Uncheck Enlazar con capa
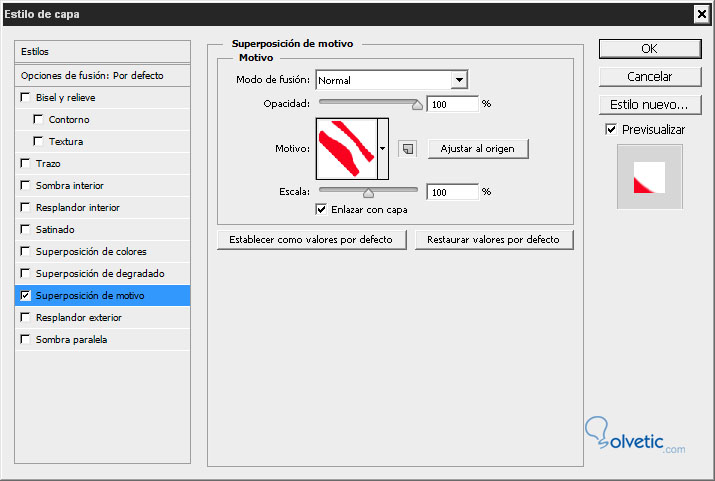Viewport: 715px width, 481px height. 321,210
